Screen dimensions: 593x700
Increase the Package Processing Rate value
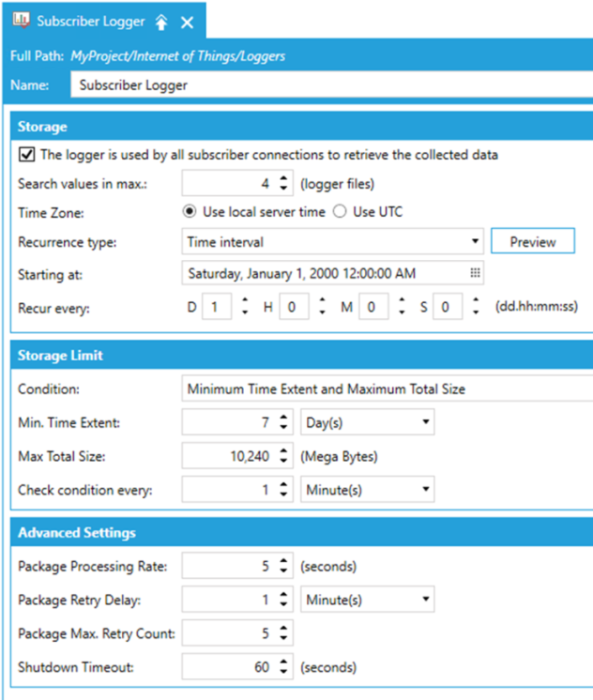pos(283,561)
